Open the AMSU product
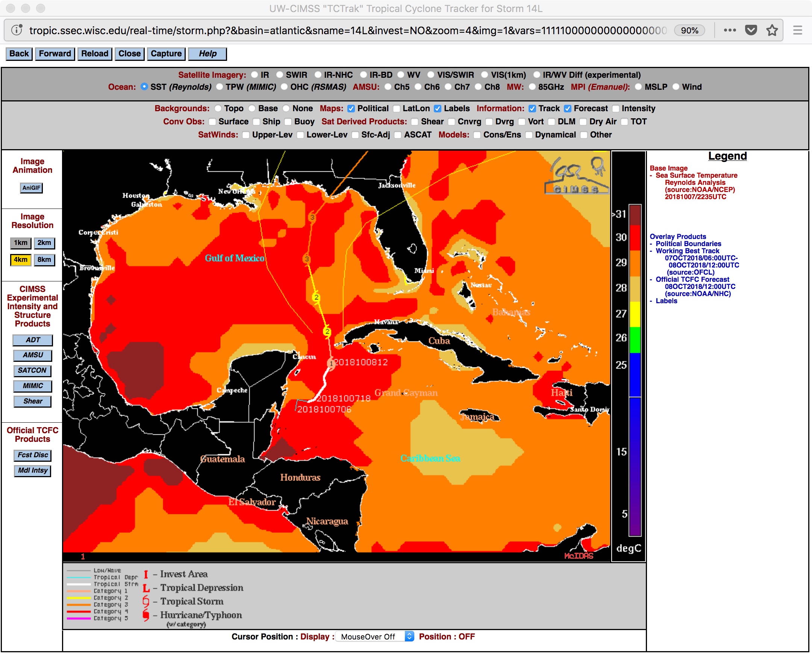This screenshot has width=812, height=653. 33,356
